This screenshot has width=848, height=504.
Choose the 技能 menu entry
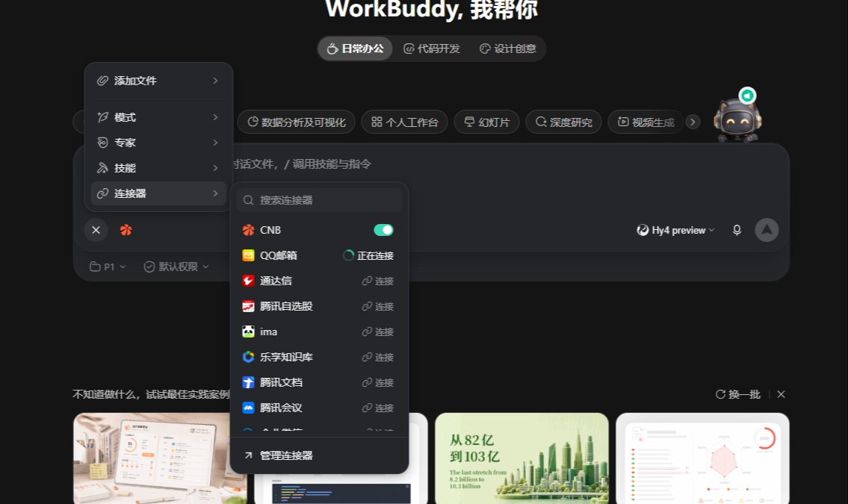tap(158, 168)
